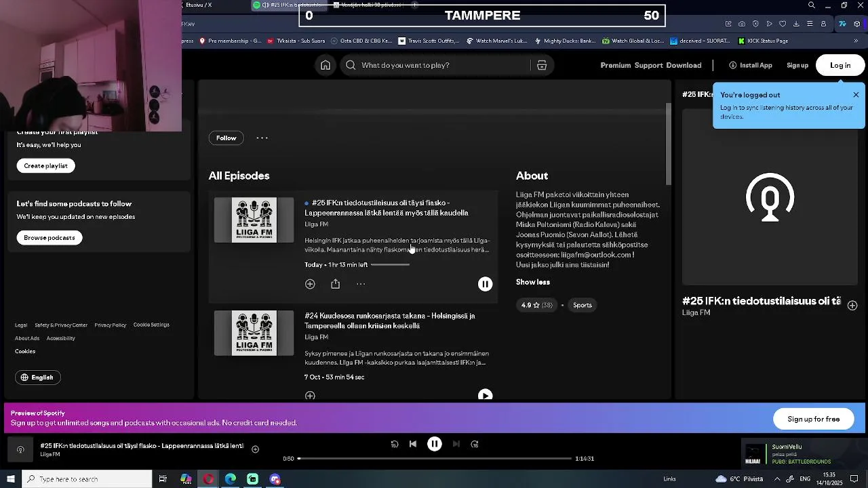This screenshot has width=868, height=488.
Task: Open the Support link
Action: [649, 65]
